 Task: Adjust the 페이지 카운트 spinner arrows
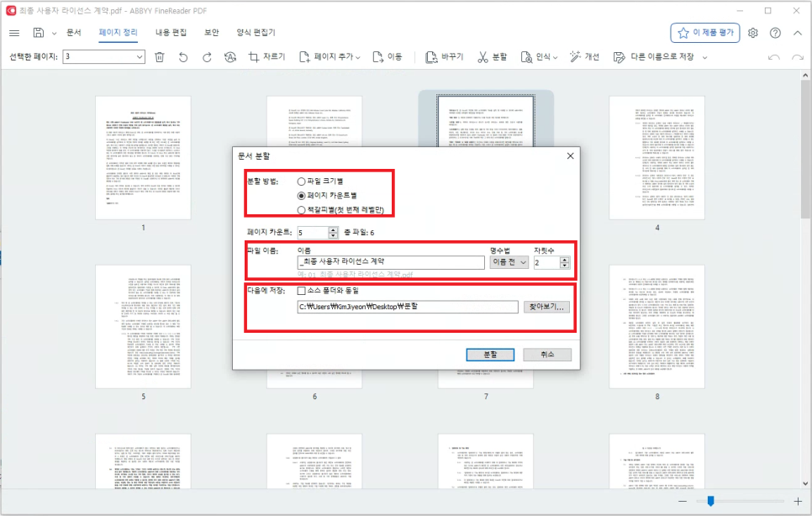click(x=333, y=233)
